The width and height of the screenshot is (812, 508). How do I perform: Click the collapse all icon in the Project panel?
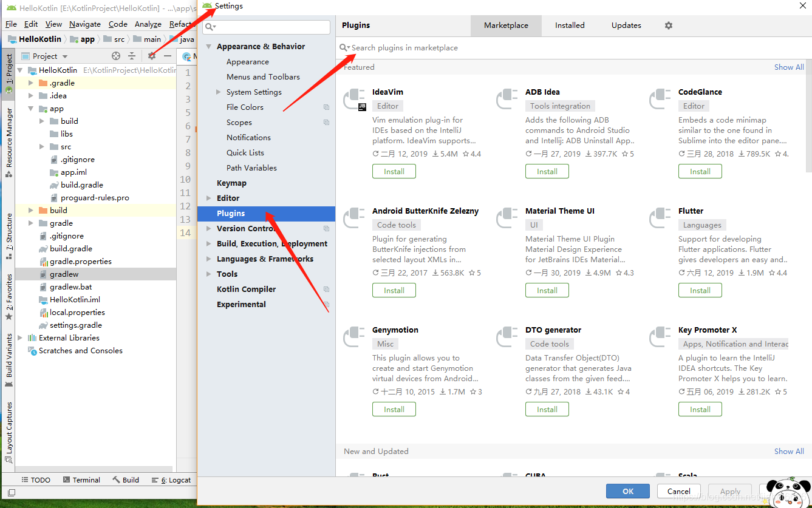(x=132, y=56)
